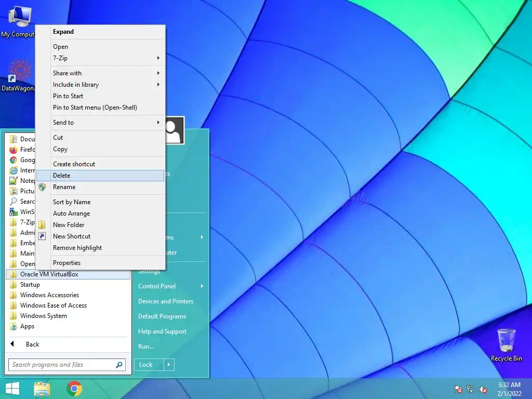Screen dimensions: 532x399
Task: Select the Oracle VM VirtualBox folder
Action: click(x=68, y=274)
